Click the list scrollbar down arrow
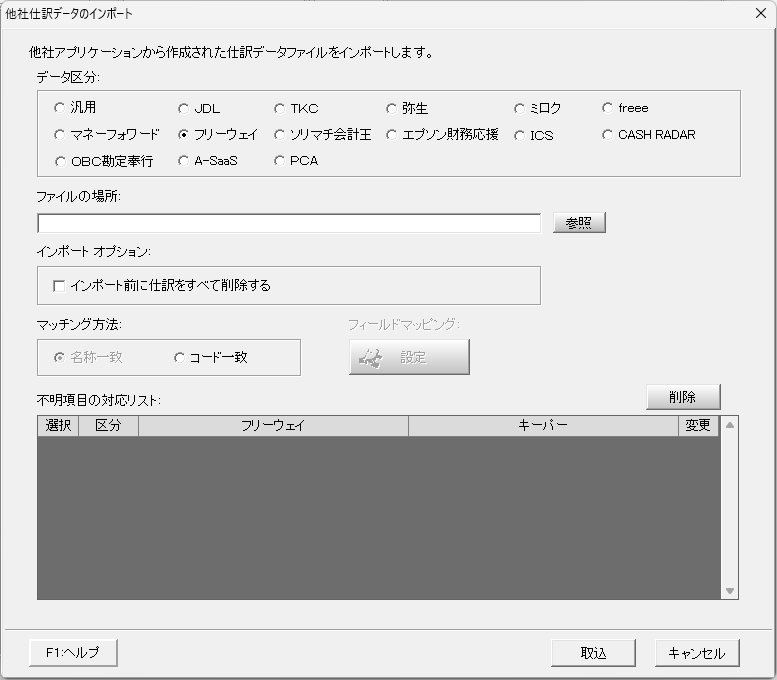Image resolution: width=777 pixels, height=680 pixels. point(729,590)
